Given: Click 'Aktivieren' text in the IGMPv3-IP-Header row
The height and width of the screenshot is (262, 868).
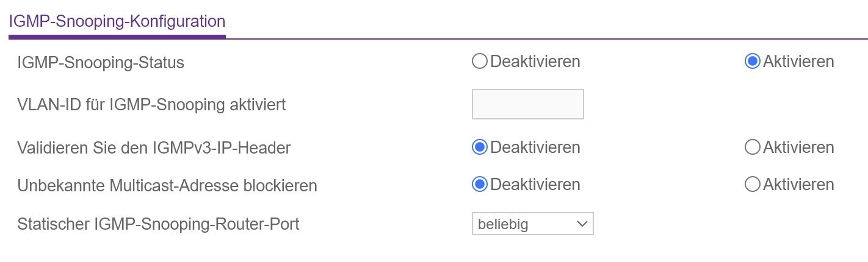Looking at the screenshot, I should click(798, 147).
